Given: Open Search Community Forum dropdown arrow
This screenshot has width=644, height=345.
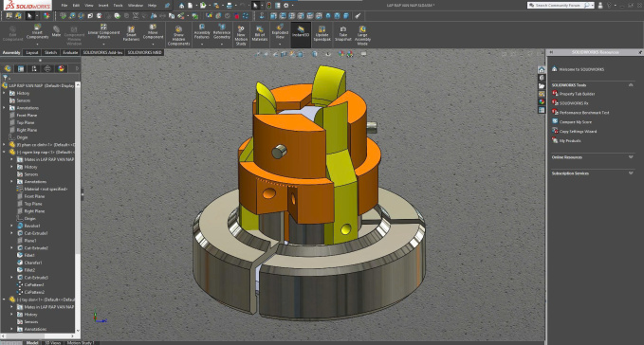Looking at the screenshot, I should (x=592, y=6).
